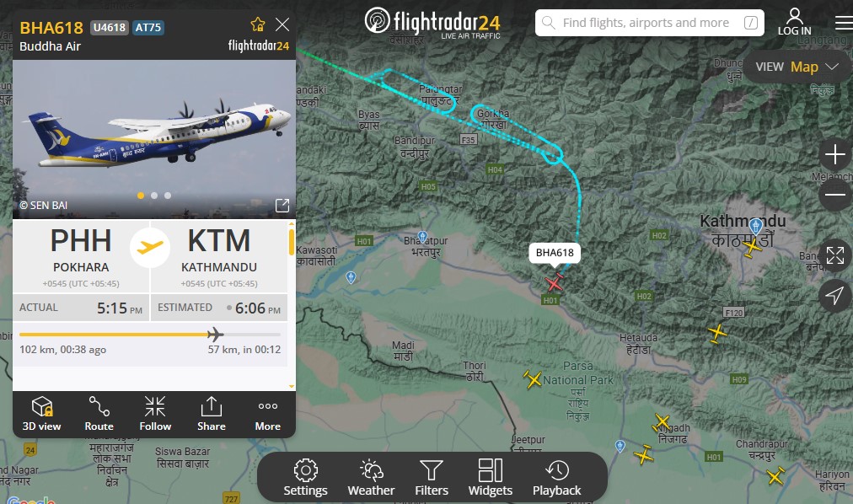Open the More options menu

(268, 414)
